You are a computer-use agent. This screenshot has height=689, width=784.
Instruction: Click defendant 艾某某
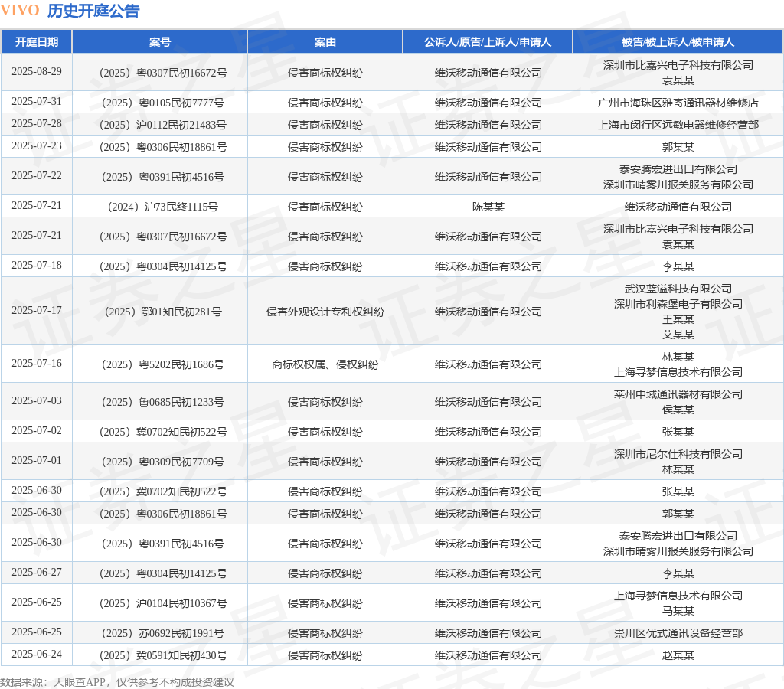click(678, 334)
